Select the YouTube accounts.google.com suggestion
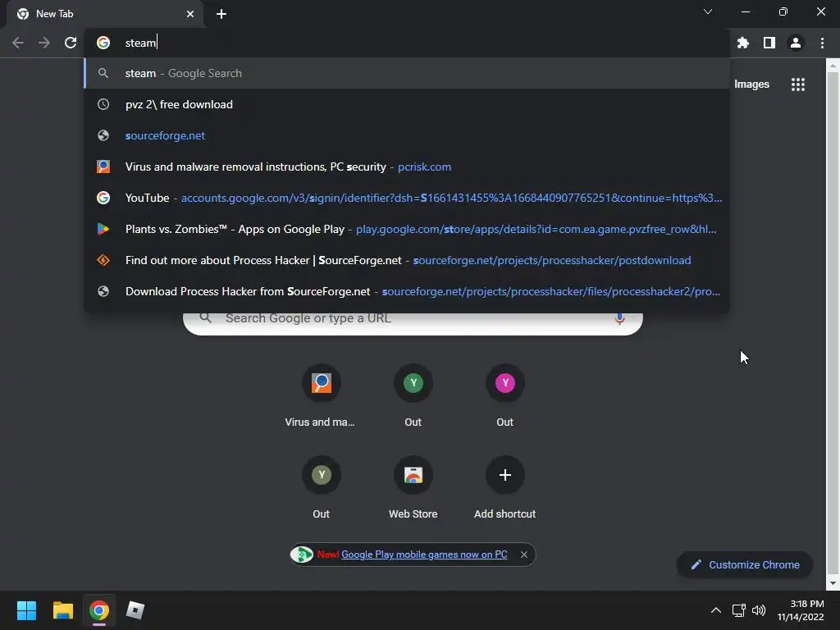The height and width of the screenshot is (630, 840). [407, 198]
